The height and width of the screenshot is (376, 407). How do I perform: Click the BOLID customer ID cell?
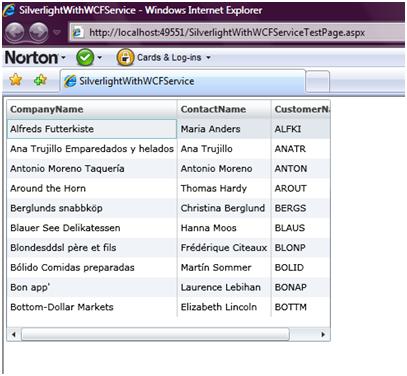(301, 267)
